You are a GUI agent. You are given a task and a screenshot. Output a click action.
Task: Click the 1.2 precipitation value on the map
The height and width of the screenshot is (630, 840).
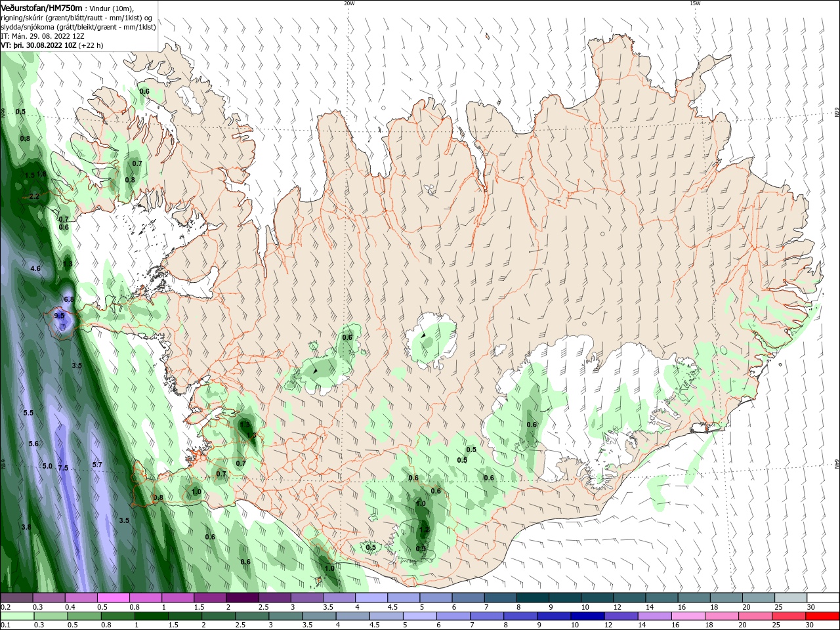[424, 530]
